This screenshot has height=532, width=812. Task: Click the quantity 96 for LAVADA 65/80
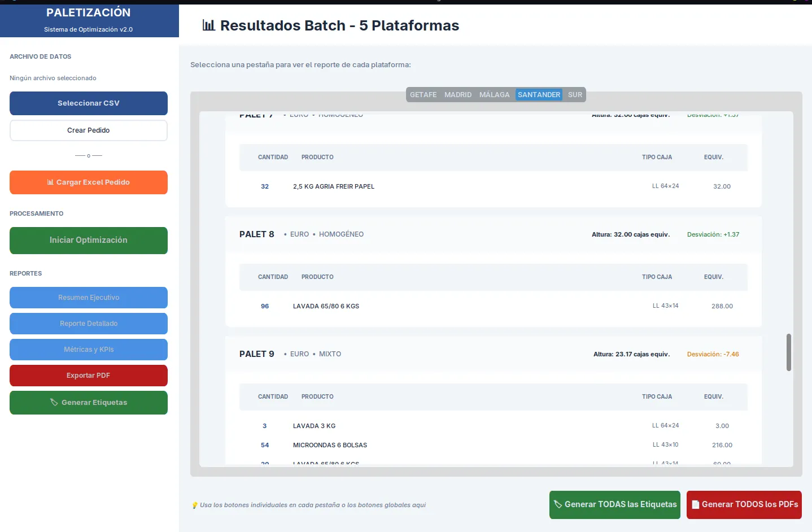pyautogui.click(x=265, y=306)
